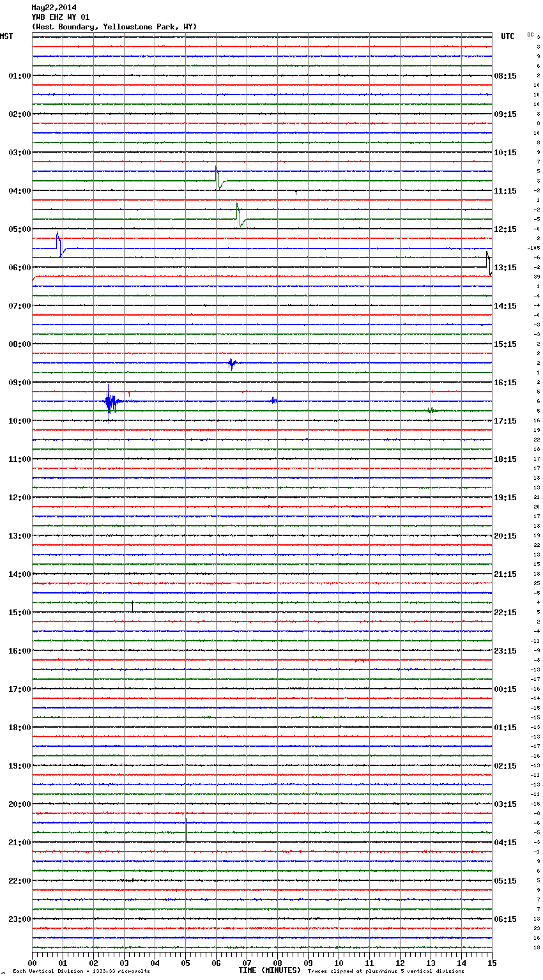Select the station code YWB EHZ WY 01
The height and width of the screenshot is (980, 543).
click(x=60, y=17)
